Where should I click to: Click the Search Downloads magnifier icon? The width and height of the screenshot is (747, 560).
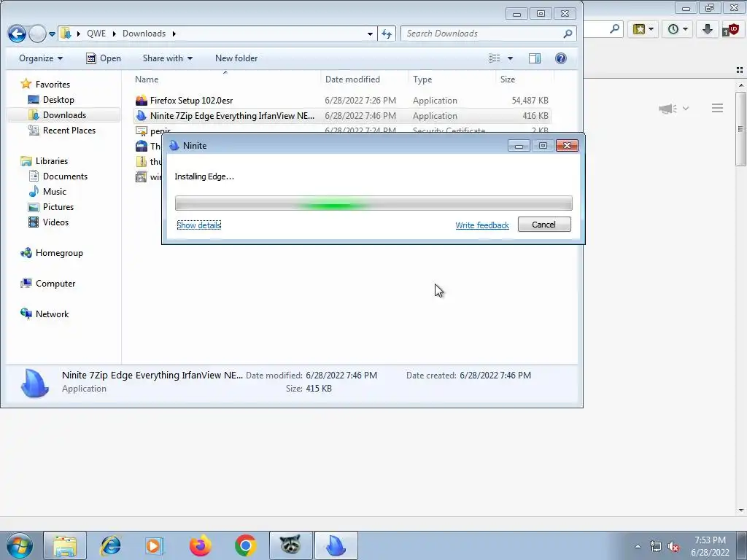pyautogui.click(x=568, y=34)
